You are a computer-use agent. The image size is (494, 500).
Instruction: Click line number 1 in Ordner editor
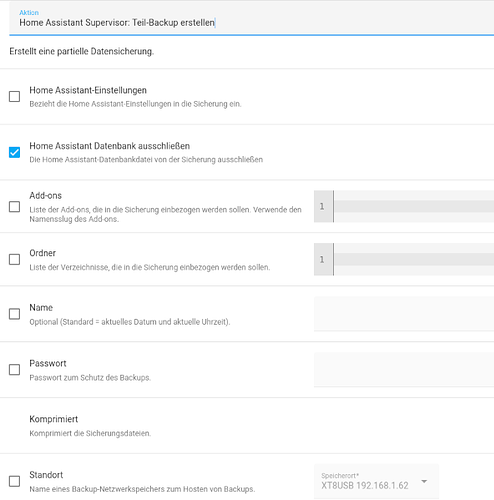322,259
